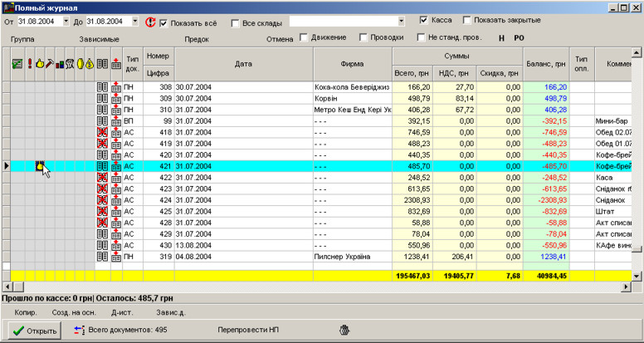644x343 pixels.
Task: Click the green checklist column header icon
Action: tap(17, 63)
